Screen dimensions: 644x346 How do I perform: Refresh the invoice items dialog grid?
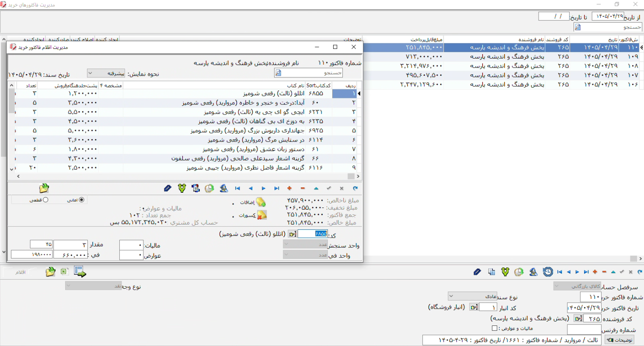pos(355,188)
